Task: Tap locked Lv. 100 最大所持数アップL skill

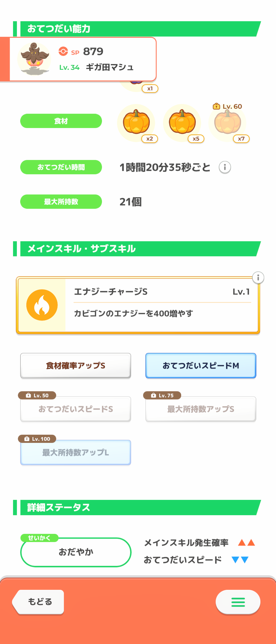Action: [x=76, y=453]
